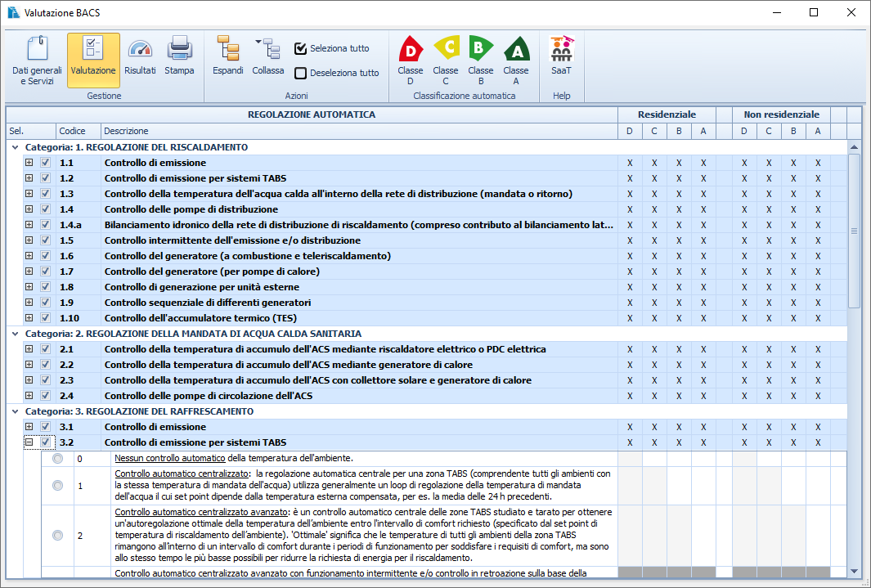Expand row 1.1 Controllo di emissione
The image size is (871, 588).
click(29, 163)
